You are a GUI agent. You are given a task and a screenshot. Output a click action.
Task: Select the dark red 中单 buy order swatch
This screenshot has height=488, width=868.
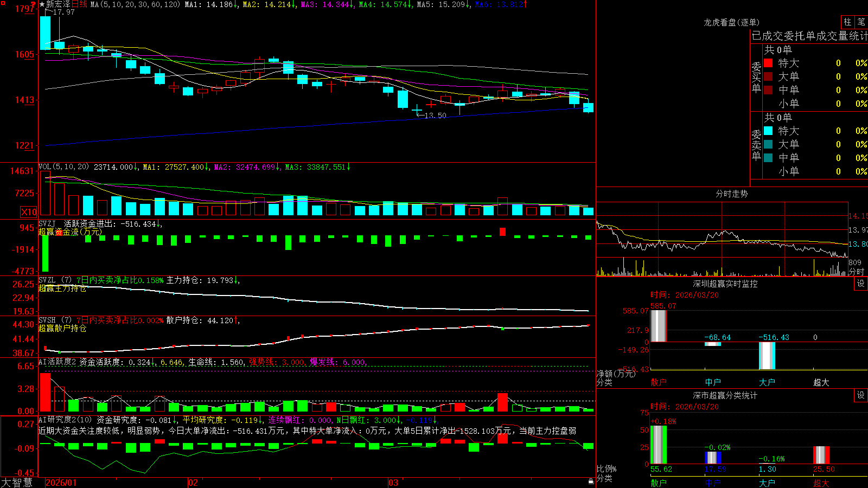[x=768, y=90]
